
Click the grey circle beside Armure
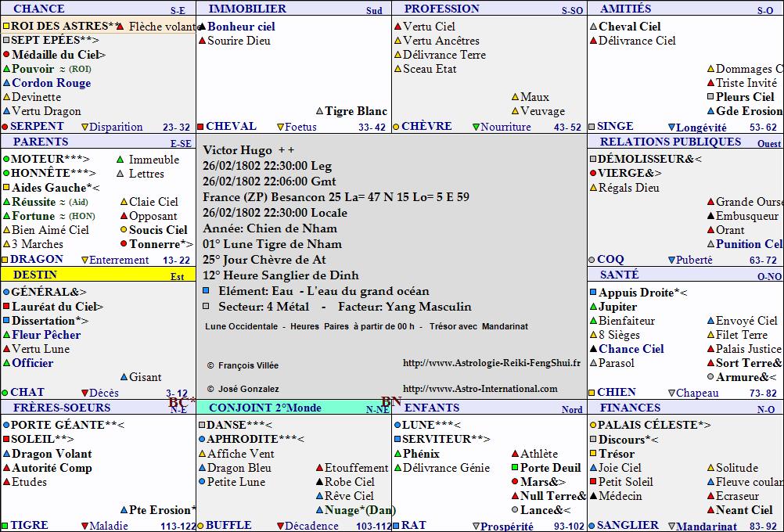[x=710, y=376]
